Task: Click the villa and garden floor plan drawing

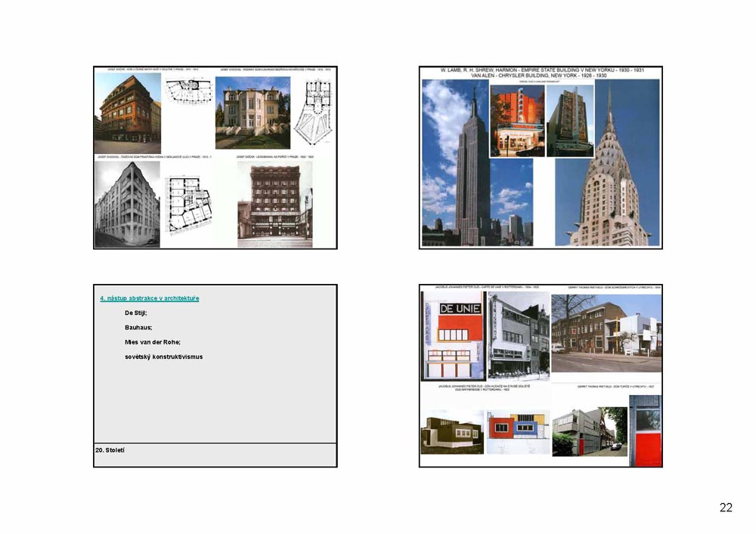Action: tap(312, 113)
